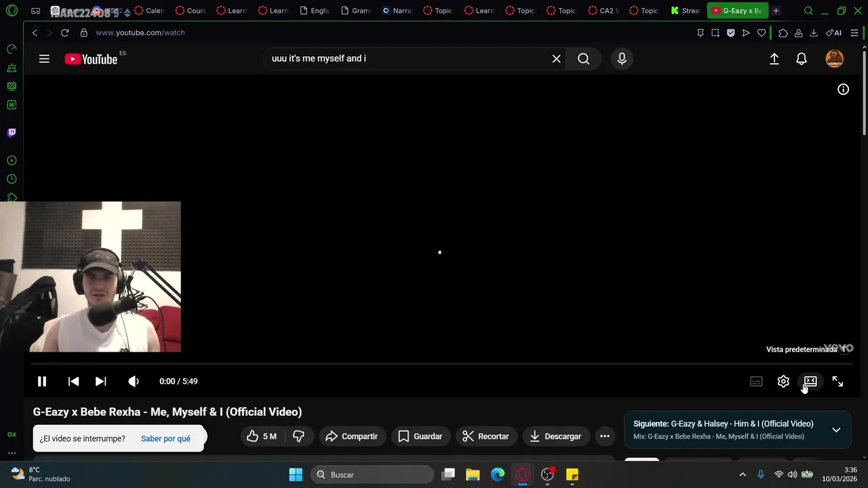Dislike the video
Screen dimensions: 868x488
coord(298,436)
